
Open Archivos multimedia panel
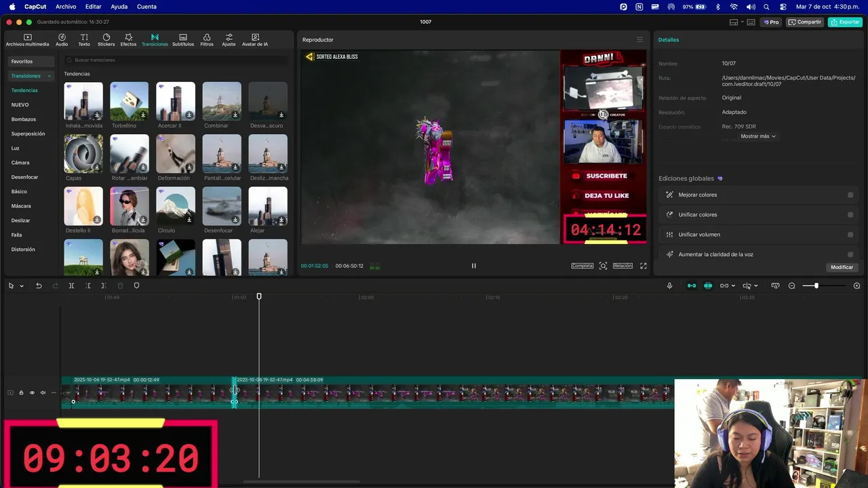(x=27, y=40)
